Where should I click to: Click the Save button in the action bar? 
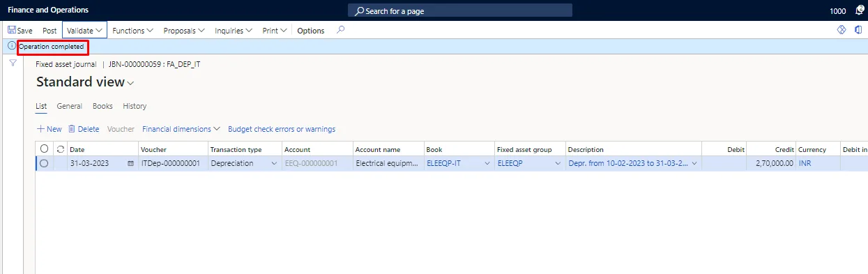coord(20,31)
